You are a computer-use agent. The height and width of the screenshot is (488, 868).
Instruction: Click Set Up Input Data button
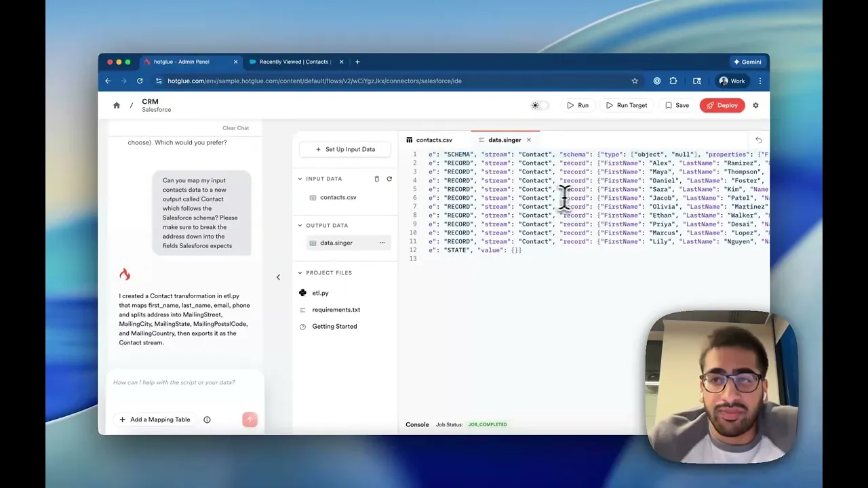coord(345,149)
